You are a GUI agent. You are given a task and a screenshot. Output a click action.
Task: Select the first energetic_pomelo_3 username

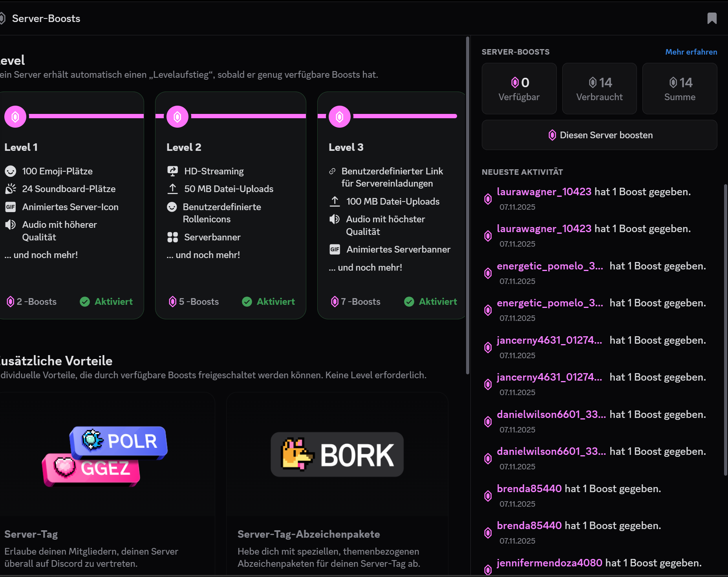click(550, 266)
